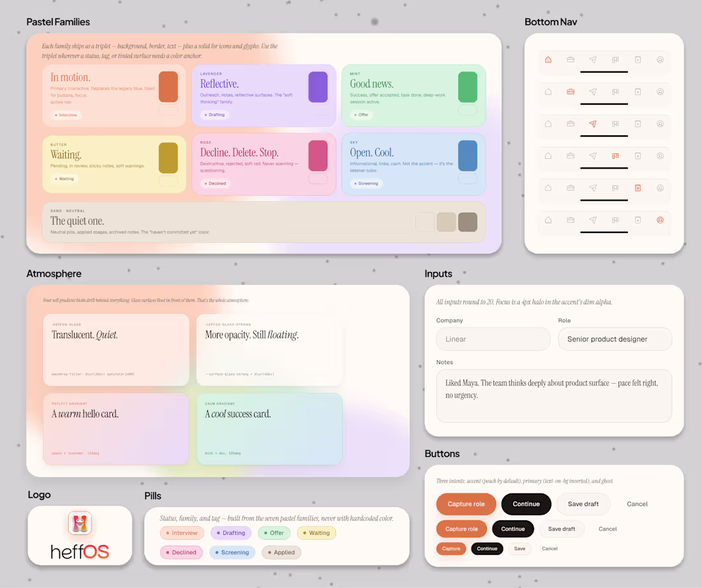
Task: Click the Drafting pill in the Lavender card
Action: (x=215, y=115)
